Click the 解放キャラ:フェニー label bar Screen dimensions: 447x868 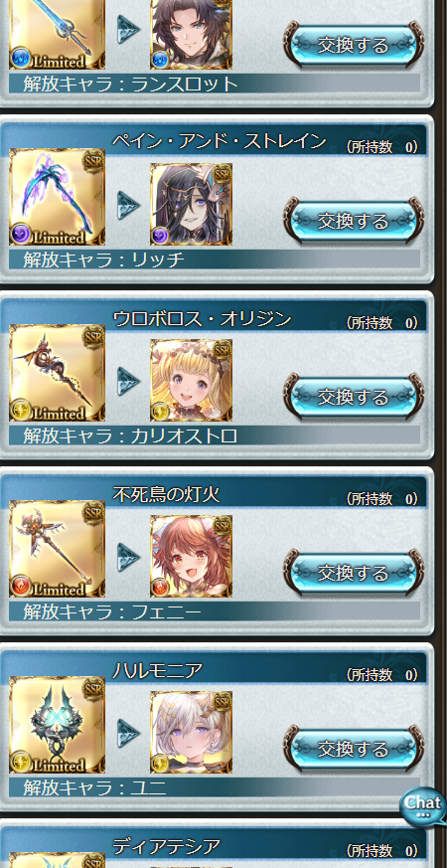[215, 611]
